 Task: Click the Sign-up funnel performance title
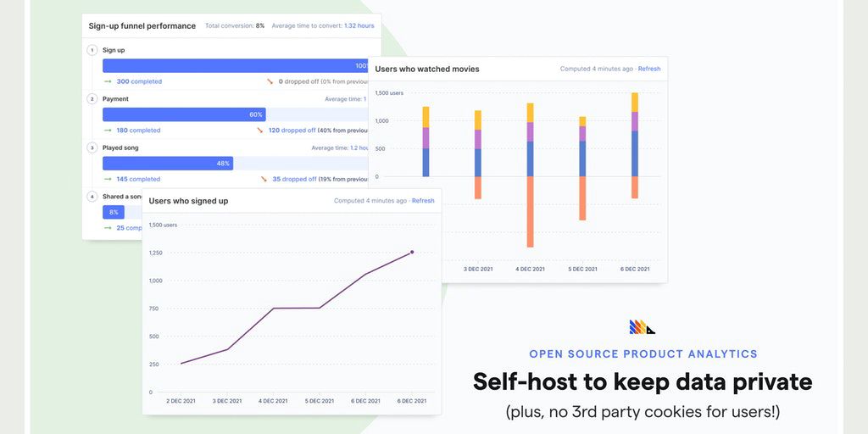coord(142,26)
